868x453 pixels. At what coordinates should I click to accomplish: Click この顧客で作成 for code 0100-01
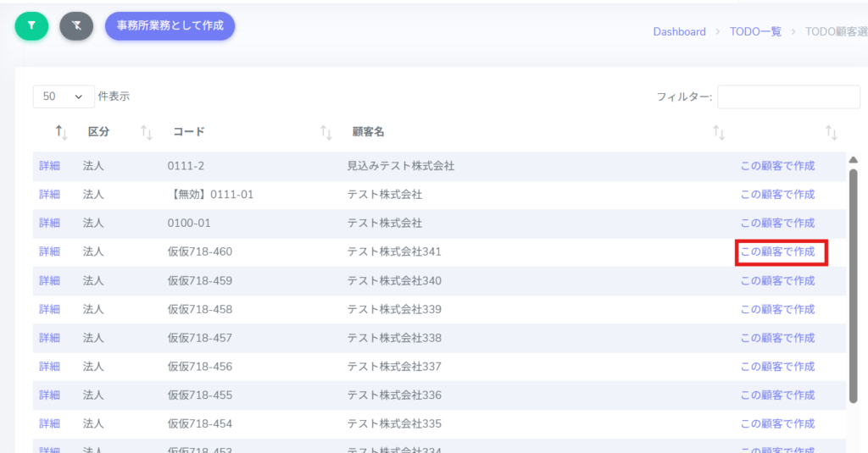tap(777, 223)
